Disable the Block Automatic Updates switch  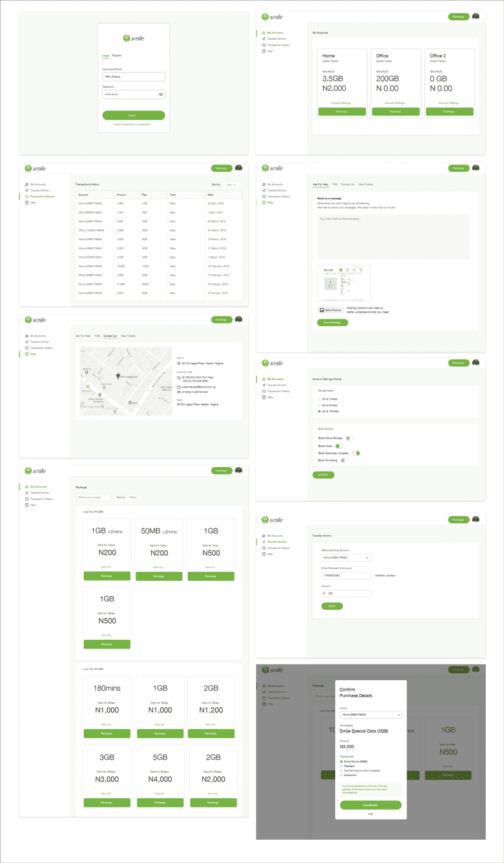pos(356,453)
